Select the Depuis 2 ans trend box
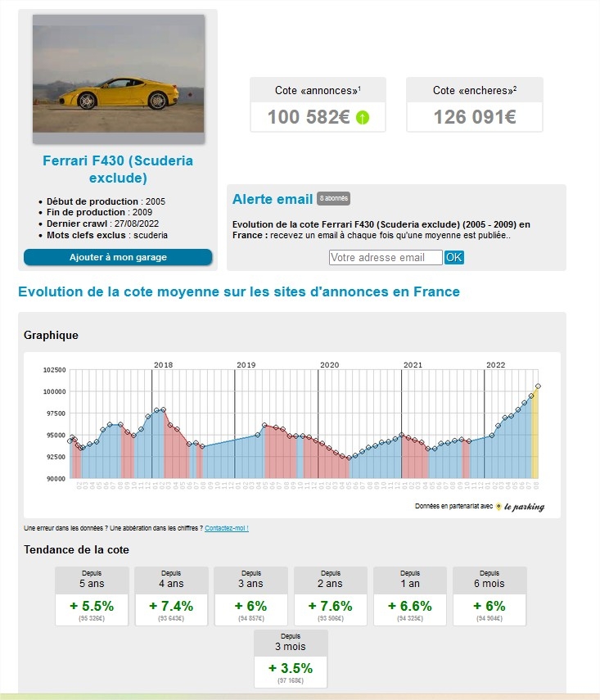600x700 pixels. click(331, 596)
